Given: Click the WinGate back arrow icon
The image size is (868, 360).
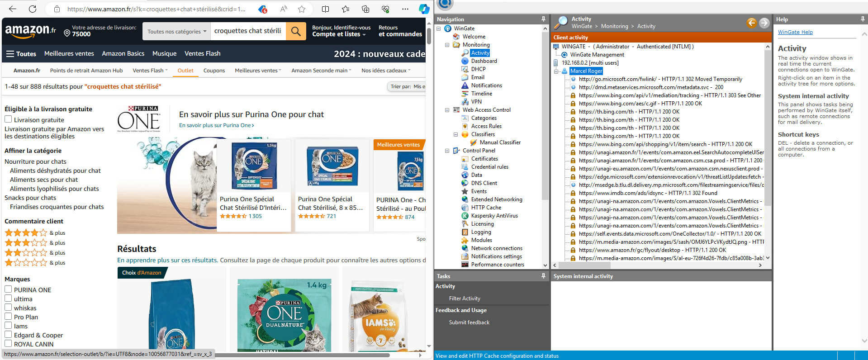Looking at the screenshot, I should point(751,23).
